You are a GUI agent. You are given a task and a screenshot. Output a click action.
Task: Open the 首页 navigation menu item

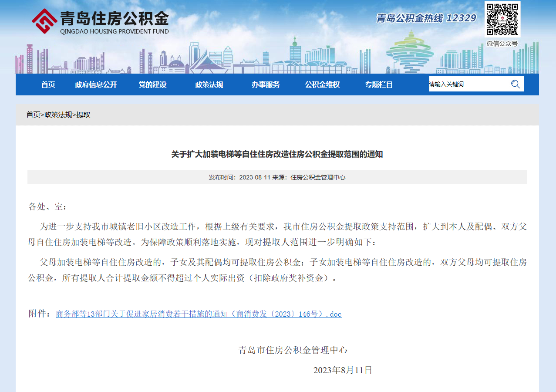48,84
